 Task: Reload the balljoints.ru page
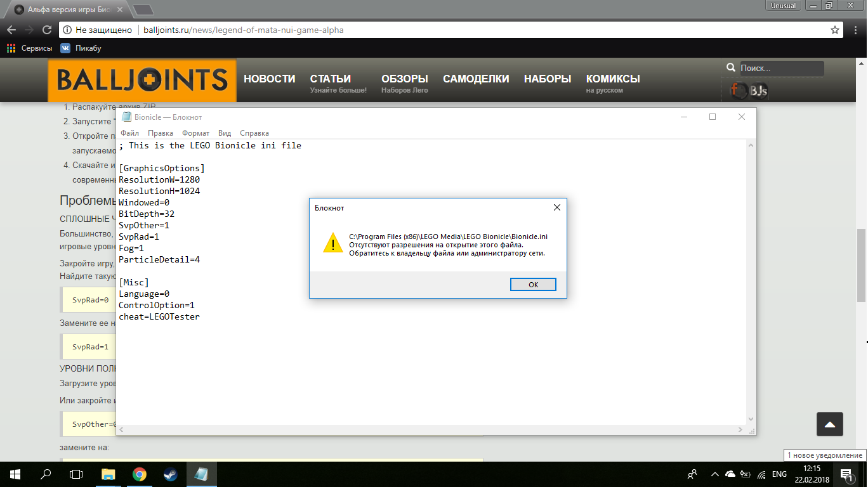[x=47, y=30]
